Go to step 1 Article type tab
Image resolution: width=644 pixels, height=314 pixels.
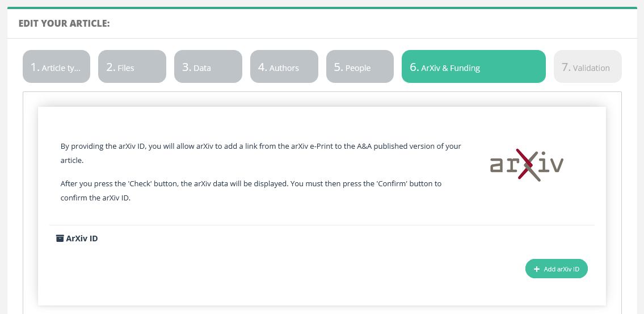56,66
